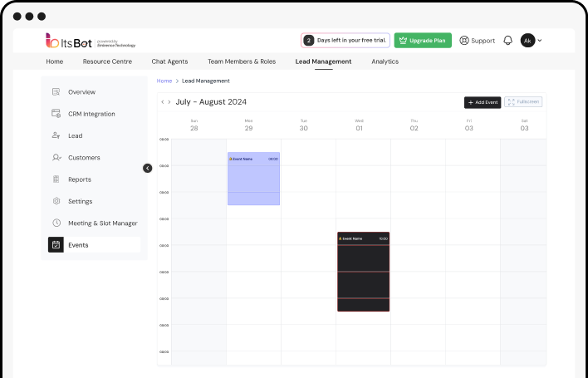Click the Overview sidebar icon

[x=56, y=92]
